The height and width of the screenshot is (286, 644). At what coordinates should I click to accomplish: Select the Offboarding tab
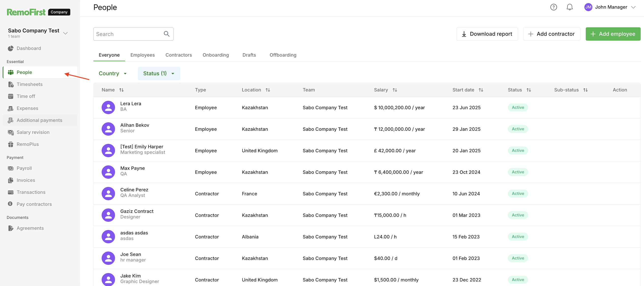pyautogui.click(x=283, y=55)
